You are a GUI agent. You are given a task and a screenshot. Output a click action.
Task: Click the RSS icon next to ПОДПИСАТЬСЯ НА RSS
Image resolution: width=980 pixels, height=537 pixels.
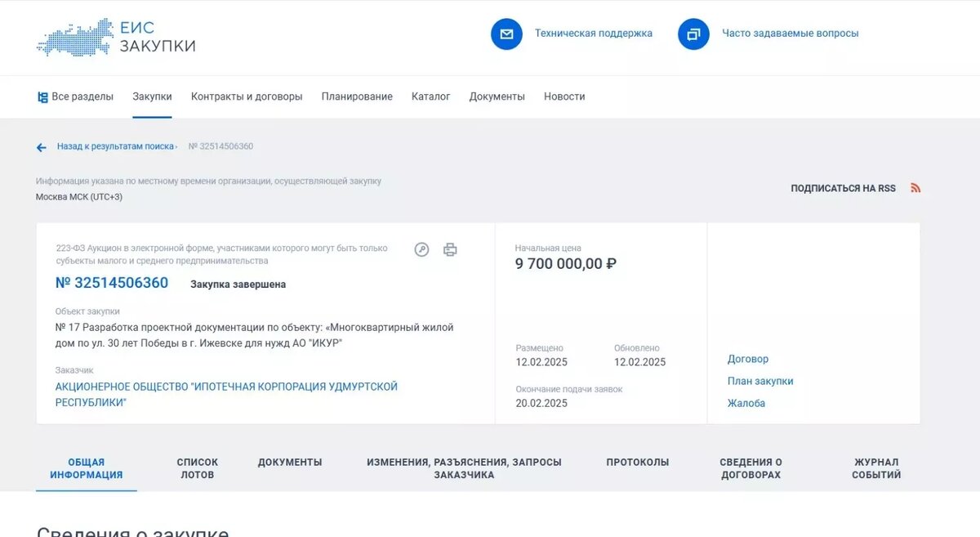pyautogui.click(x=915, y=187)
